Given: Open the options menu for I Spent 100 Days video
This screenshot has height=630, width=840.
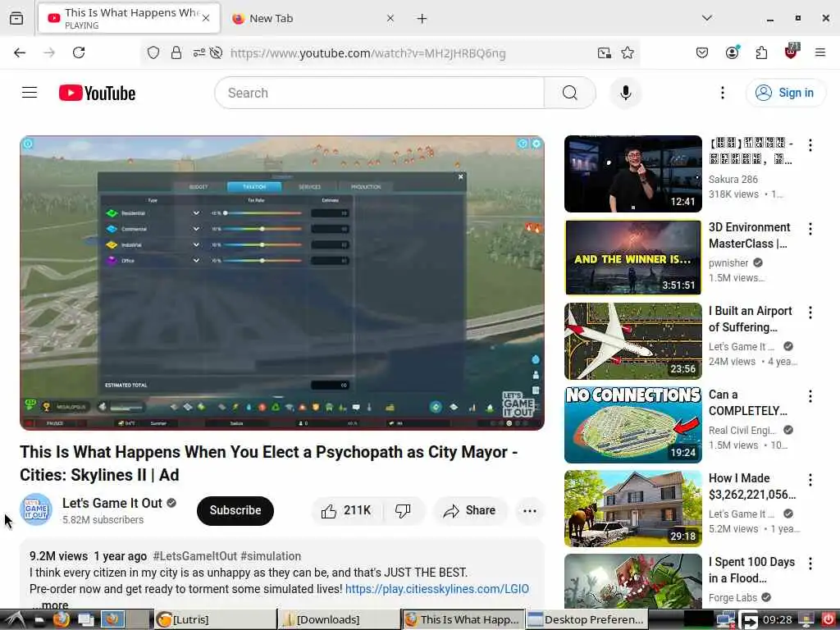Looking at the screenshot, I should tap(810, 563).
